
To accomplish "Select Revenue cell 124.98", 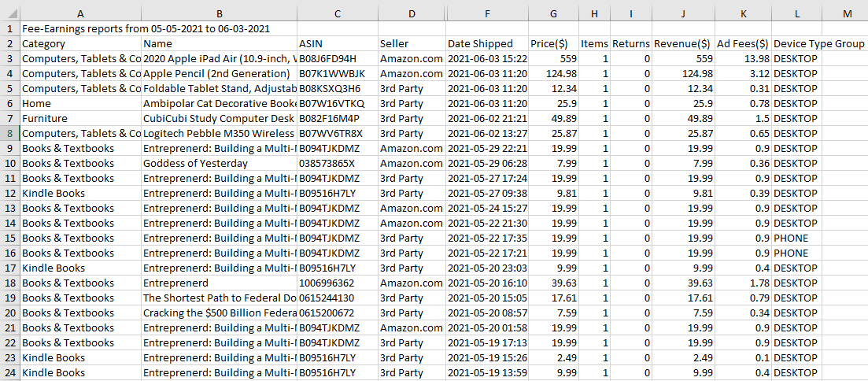I will click(x=684, y=74).
